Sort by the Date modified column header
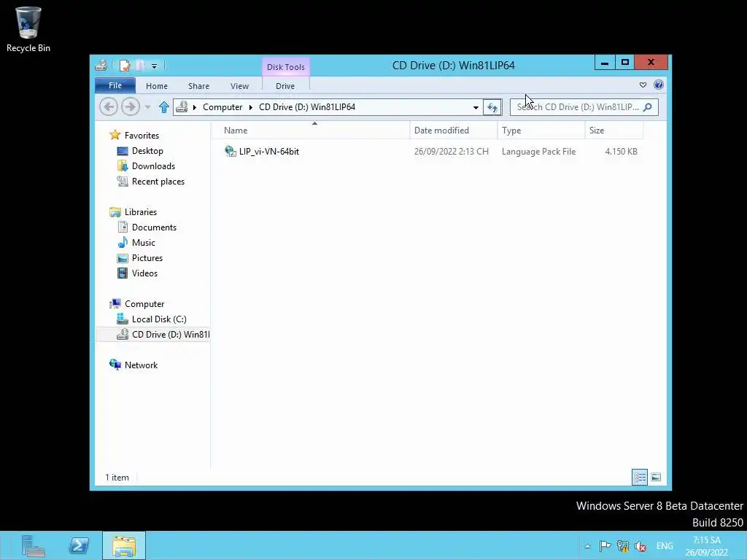747x560 pixels. [x=453, y=131]
